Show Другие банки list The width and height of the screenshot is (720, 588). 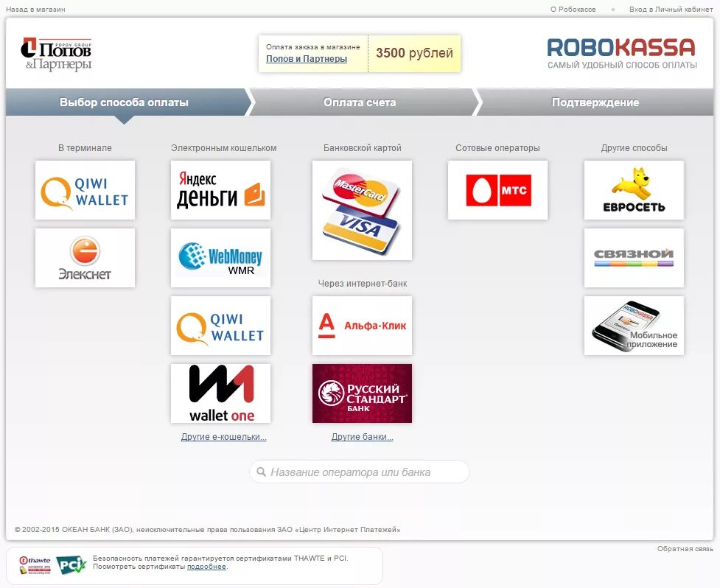363,436
